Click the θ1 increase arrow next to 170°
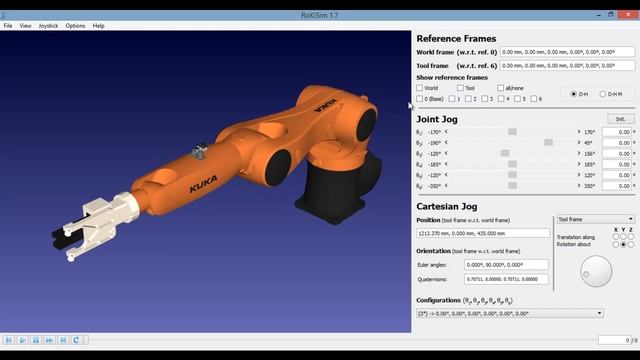640x360 pixels. pyautogui.click(x=579, y=132)
